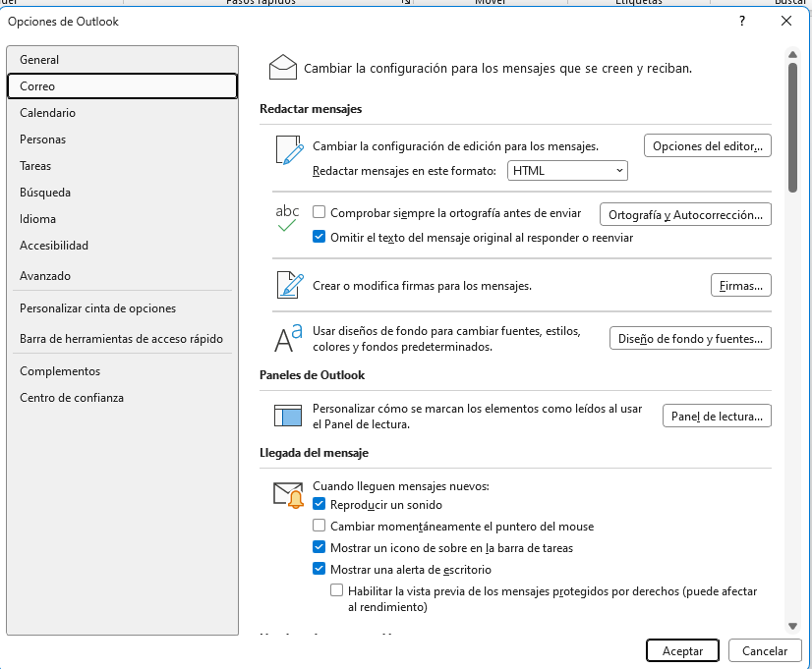Check Habilitar la vista previa de mensajes protegidos
This screenshot has height=669, width=812.
pos(336,590)
